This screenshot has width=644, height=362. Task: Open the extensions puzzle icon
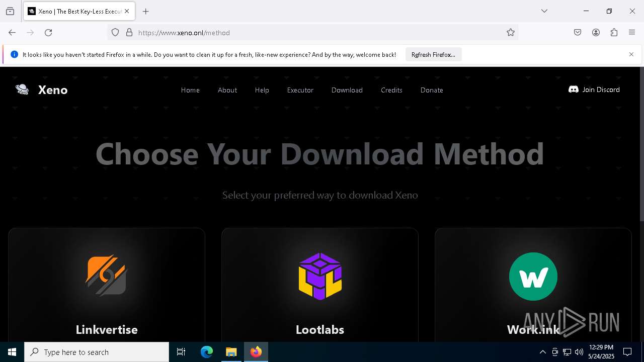tap(614, 33)
